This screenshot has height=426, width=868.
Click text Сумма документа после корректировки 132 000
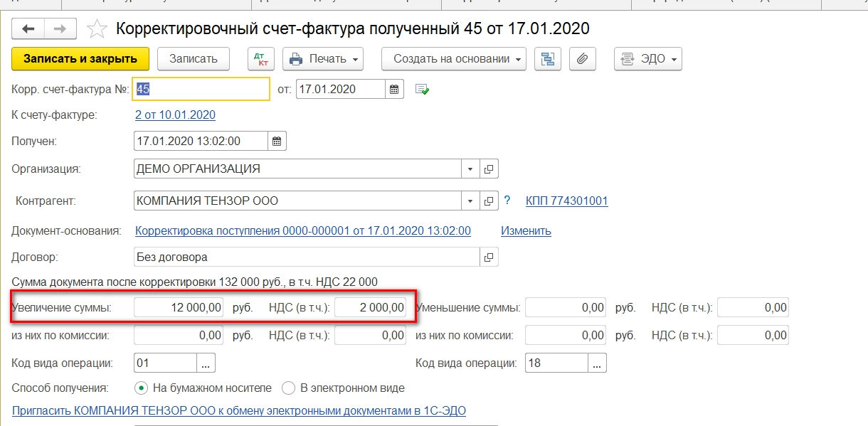coord(195,282)
